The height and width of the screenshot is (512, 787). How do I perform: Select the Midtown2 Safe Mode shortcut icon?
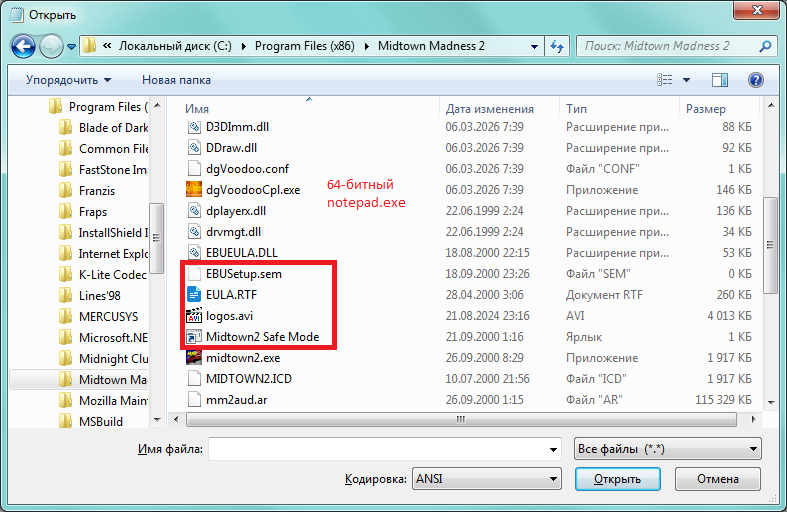point(194,337)
